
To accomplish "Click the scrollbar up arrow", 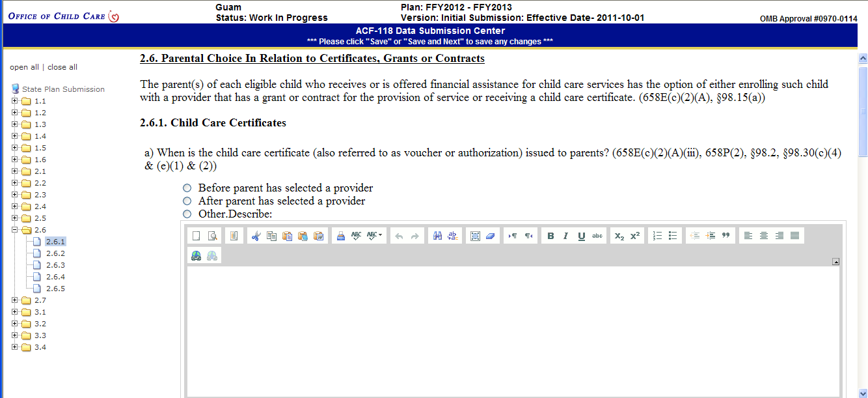I will (x=863, y=58).
